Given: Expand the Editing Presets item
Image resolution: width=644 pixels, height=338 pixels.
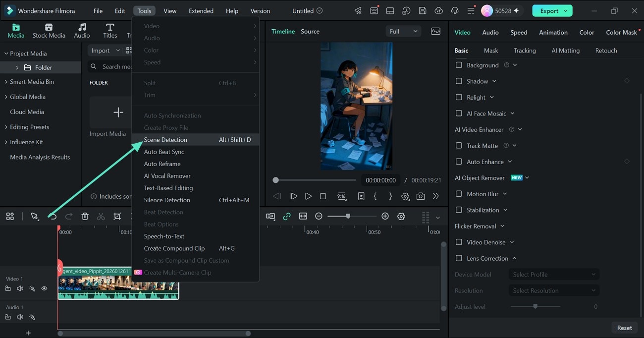Looking at the screenshot, I should pyautogui.click(x=6, y=127).
